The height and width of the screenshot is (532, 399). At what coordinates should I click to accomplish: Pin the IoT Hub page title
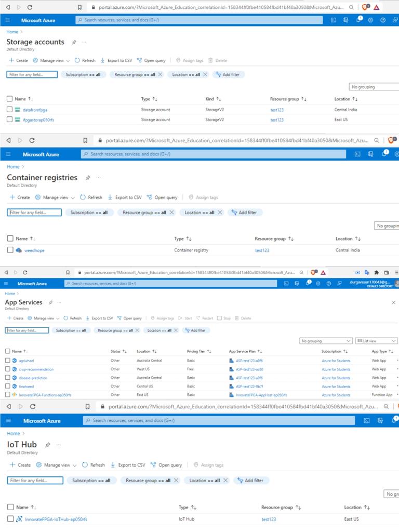pos(48,445)
